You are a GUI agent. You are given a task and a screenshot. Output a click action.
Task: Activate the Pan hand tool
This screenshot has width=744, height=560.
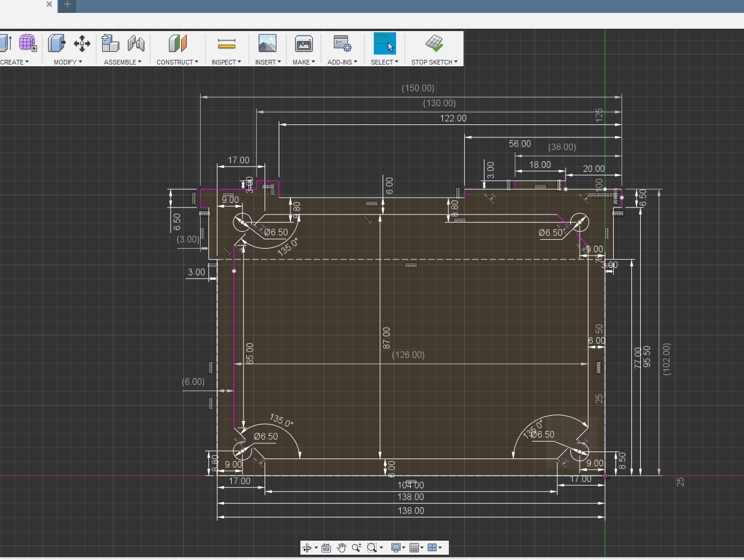(x=341, y=548)
